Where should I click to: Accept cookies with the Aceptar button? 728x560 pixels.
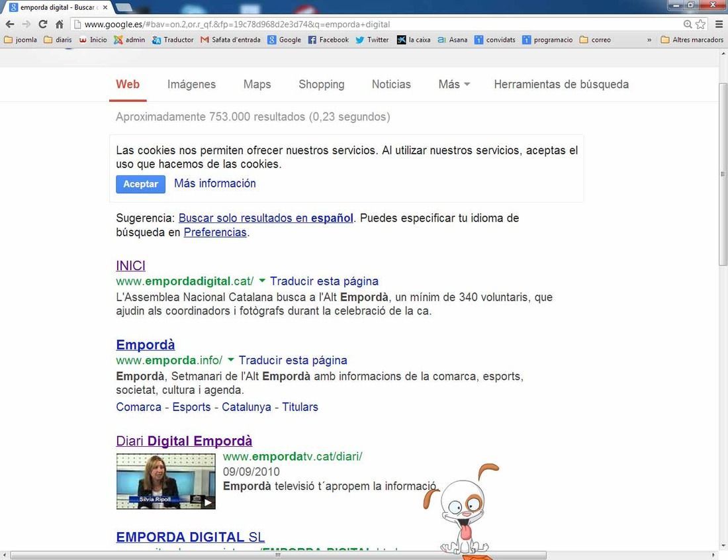click(x=141, y=184)
